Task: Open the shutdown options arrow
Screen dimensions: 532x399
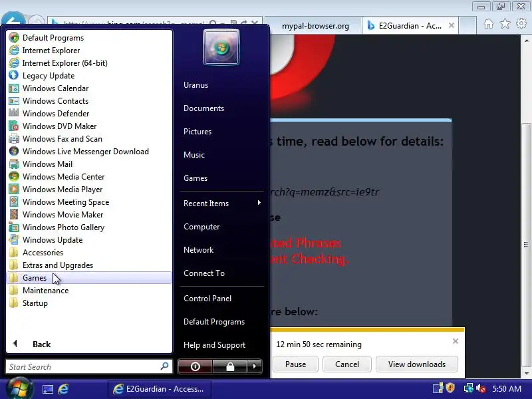Action: tap(255, 366)
